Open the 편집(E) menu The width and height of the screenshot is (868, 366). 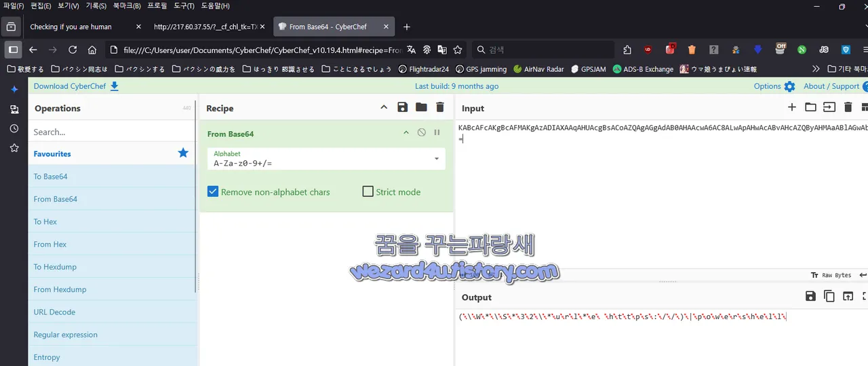point(41,6)
